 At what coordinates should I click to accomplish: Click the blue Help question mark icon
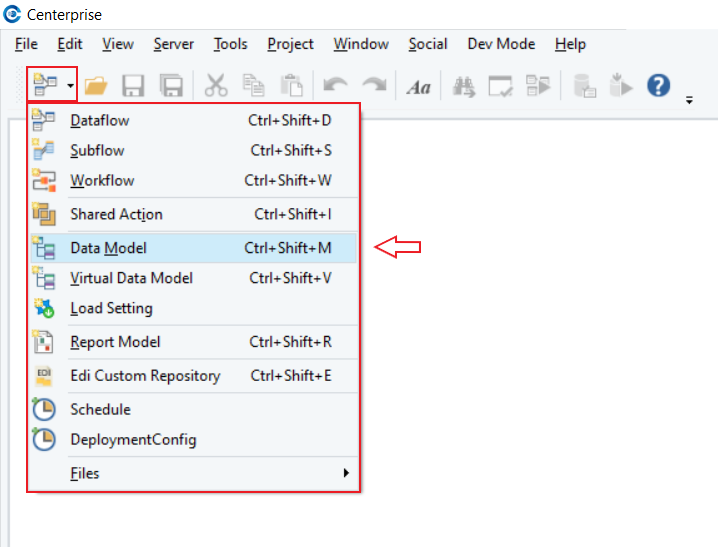click(x=658, y=86)
